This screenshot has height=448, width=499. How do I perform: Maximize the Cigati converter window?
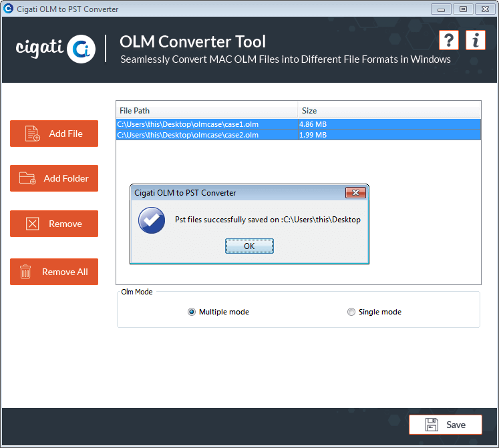[463, 9]
